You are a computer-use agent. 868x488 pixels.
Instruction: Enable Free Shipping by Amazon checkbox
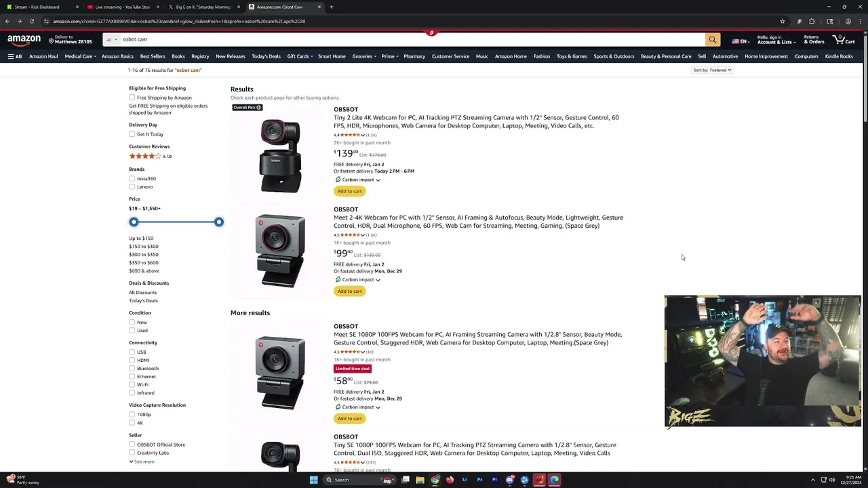[x=132, y=98]
